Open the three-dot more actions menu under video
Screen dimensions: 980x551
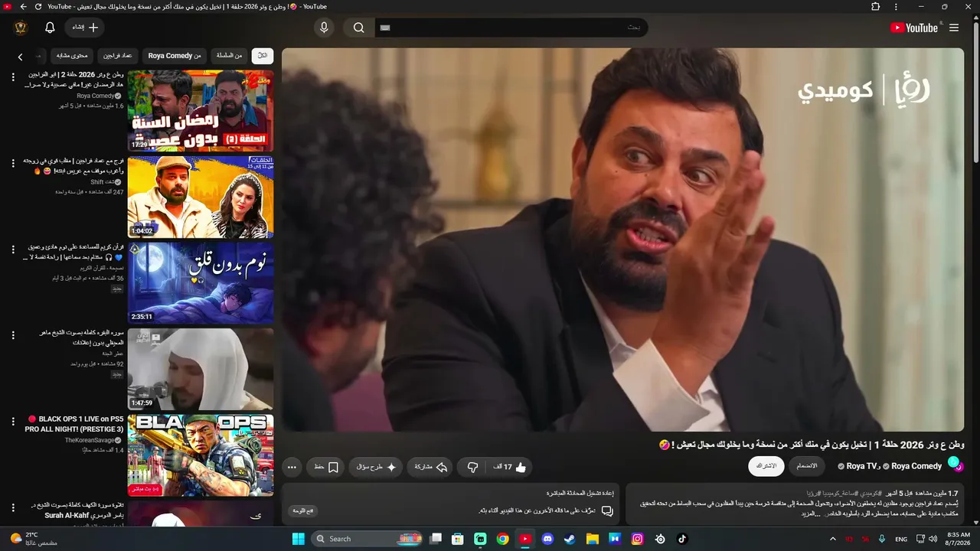point(292,467)
